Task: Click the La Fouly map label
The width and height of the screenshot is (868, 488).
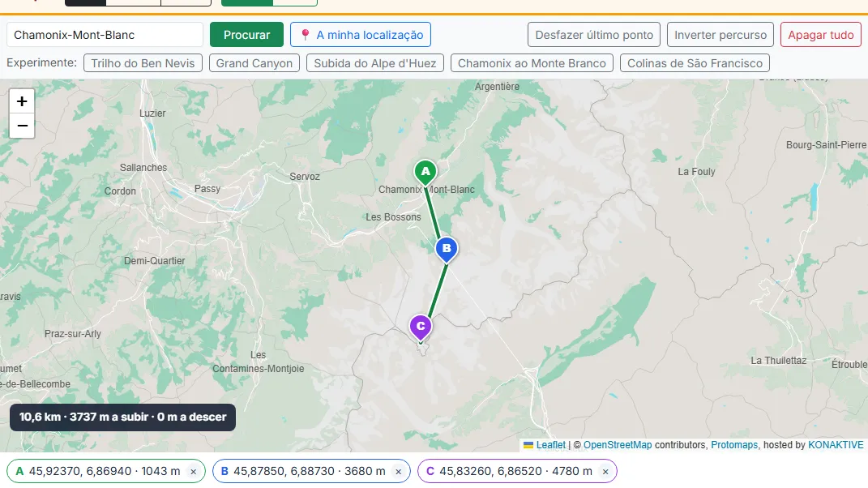Action: point(696,172)
